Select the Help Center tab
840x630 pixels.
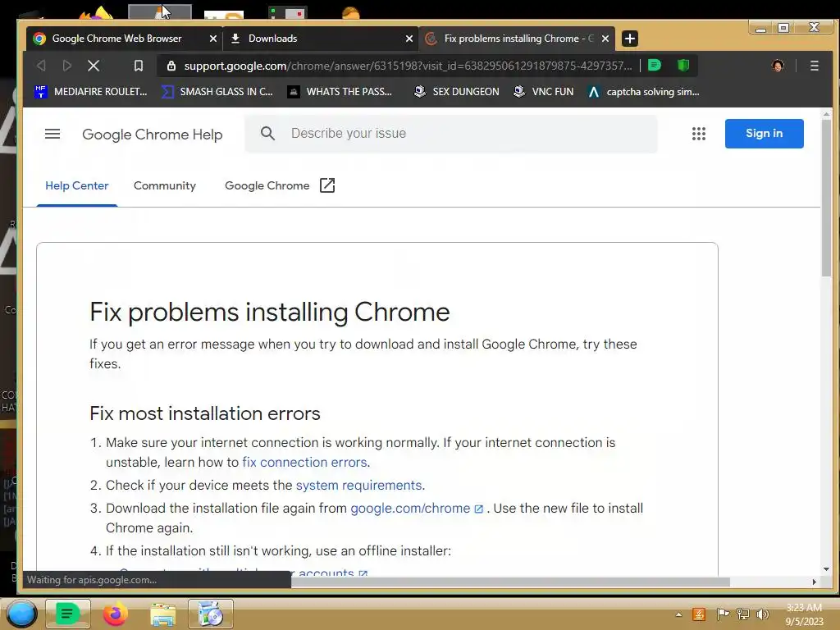76,186
